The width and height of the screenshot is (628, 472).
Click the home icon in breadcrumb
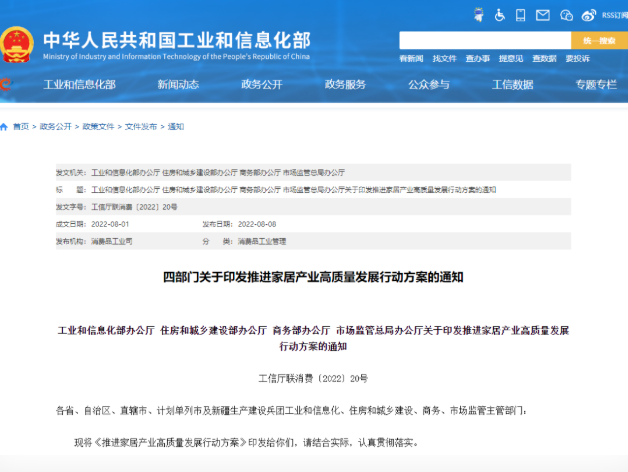(4, 127)
